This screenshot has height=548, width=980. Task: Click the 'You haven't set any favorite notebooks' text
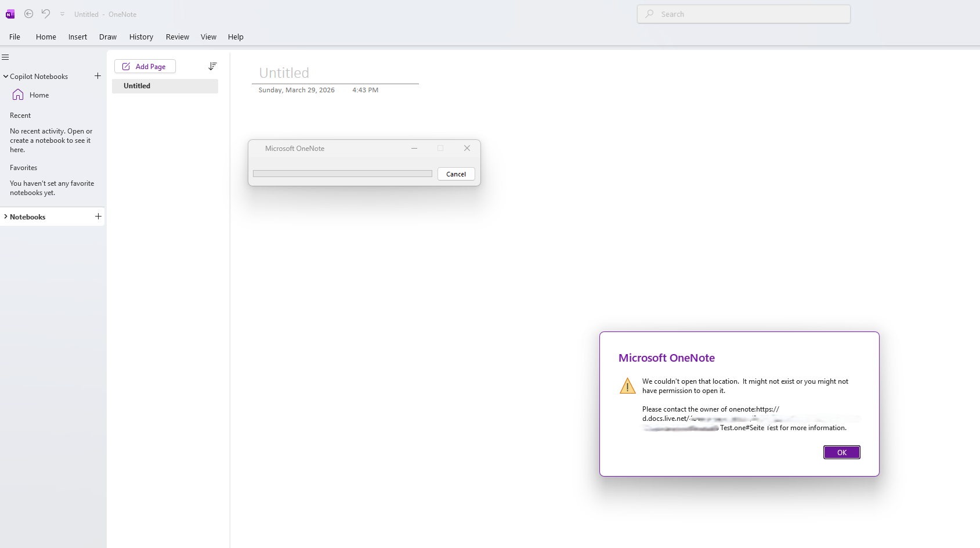pyautogui.click(x=52, y=188)
